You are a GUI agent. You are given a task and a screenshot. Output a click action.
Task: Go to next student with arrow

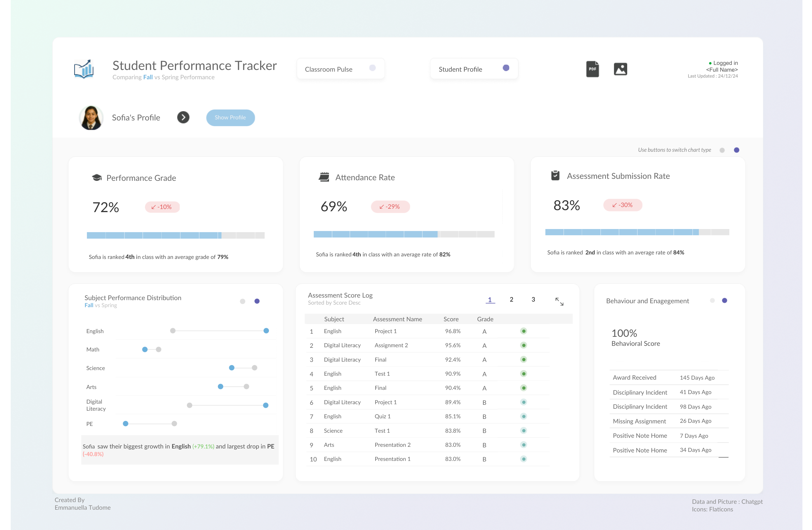[x=183, y=118]
